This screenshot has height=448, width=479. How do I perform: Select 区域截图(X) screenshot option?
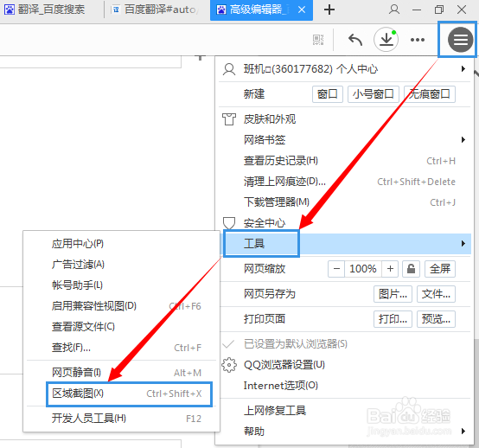(129, 394)
